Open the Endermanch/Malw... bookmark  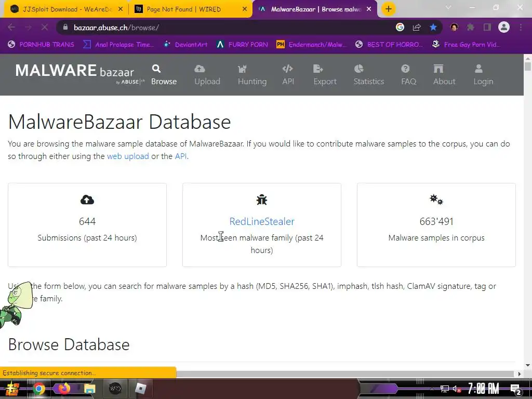click(x=311, y=45)
